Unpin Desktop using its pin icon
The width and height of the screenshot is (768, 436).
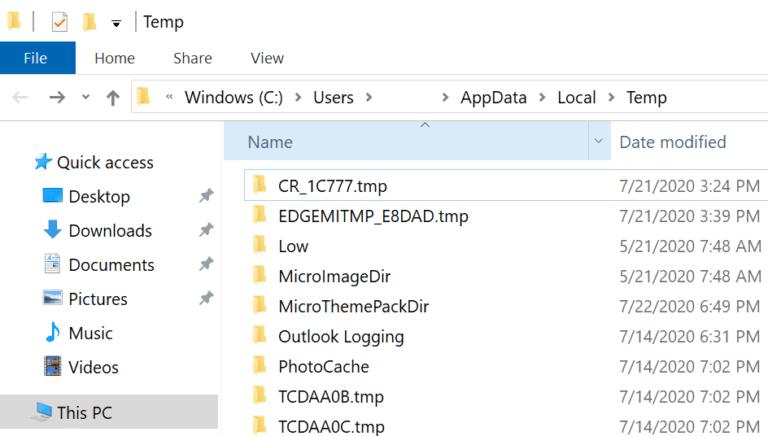point(206,196)
